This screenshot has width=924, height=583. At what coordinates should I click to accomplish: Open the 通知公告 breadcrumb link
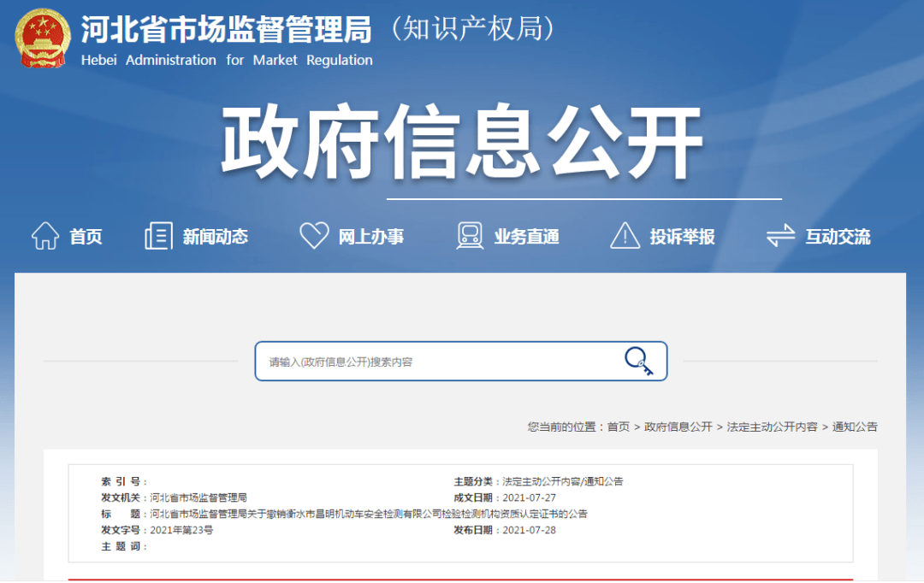[x=855, y=427]
